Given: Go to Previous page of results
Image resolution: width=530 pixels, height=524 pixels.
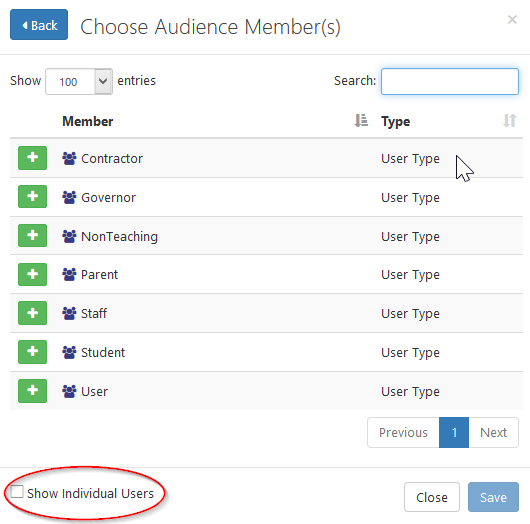Looking at the screenshot, I should tap(403, 432).
